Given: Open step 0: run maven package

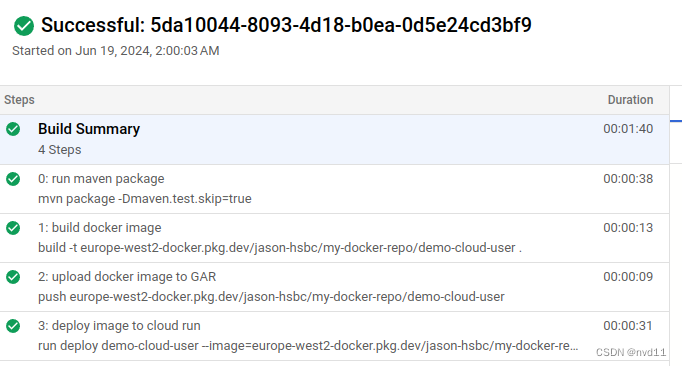Looking at the screenshot, I should point(334,189).
